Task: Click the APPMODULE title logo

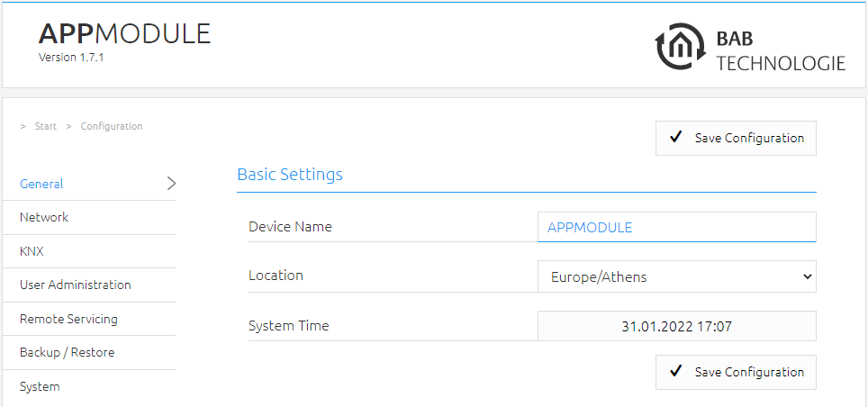Action: click(124, 34)
